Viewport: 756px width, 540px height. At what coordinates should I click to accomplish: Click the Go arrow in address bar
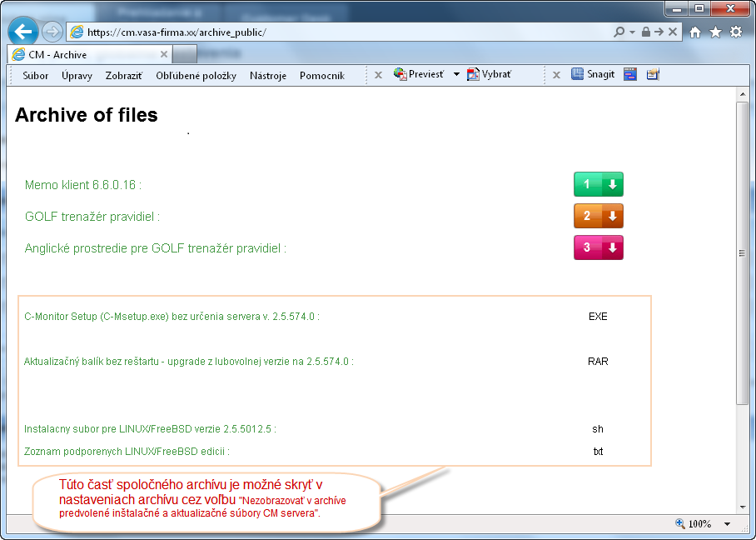[x=659, y=32]
